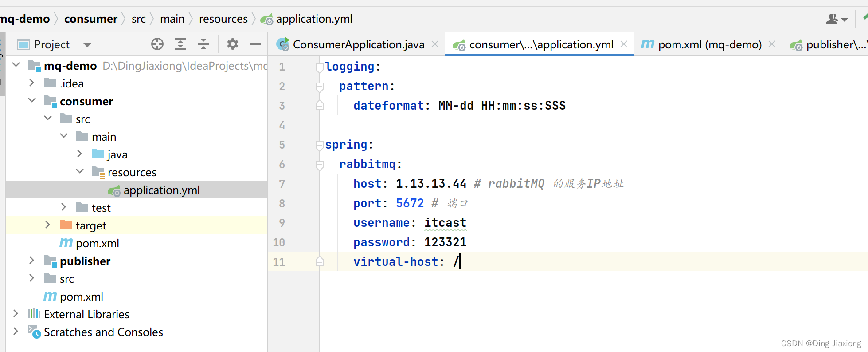Click mq-demo in the breadcrumb bar
The height and width of the screenshot is (352, 868).
[x=25, y=19]
